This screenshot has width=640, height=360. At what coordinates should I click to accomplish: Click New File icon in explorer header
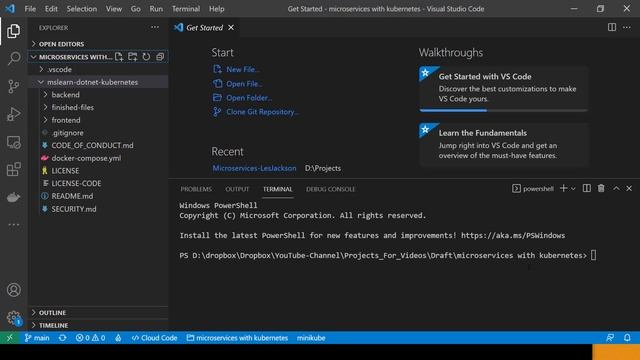(119, 57)
